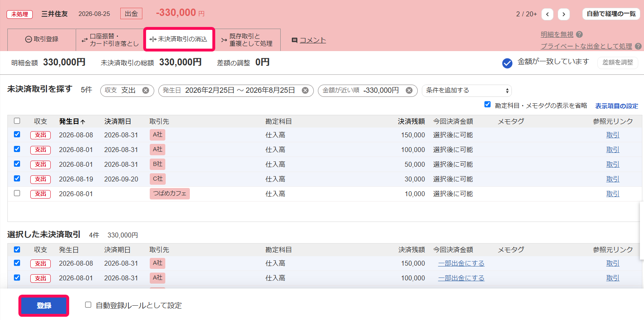Open the 取引登録 tab
This screenshot has width=644, height=320.
(x=42, y=39)
